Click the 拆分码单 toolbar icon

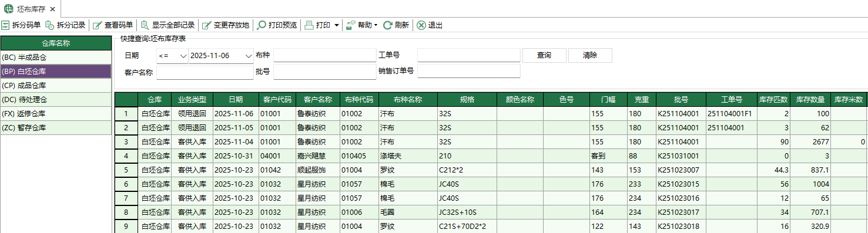[x=5, y=25]
